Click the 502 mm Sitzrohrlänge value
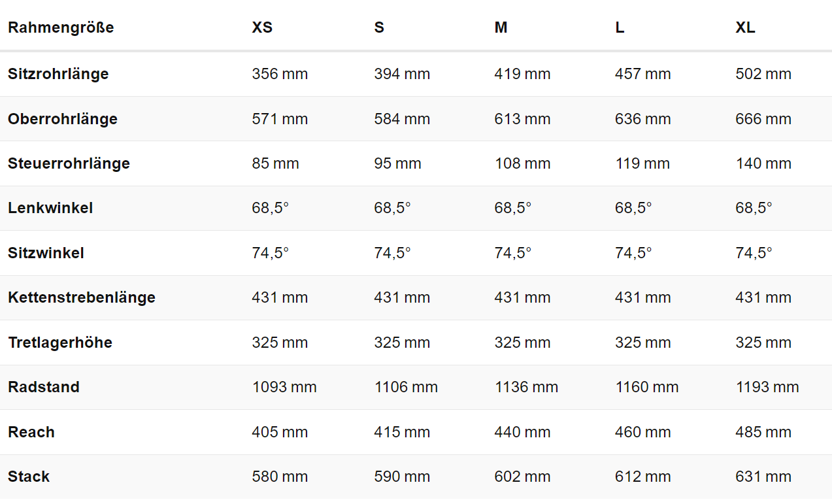The image size is (832, 504). click(x=763, y=74)
